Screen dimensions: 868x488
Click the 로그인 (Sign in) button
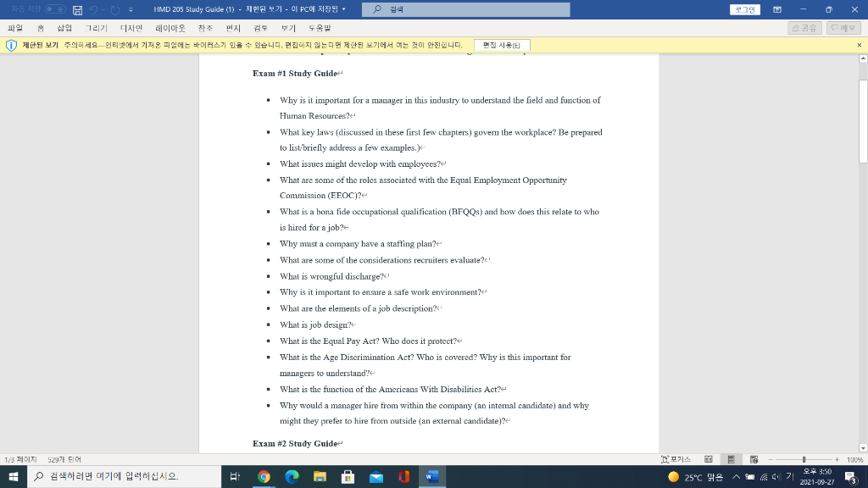pos(743,9)
